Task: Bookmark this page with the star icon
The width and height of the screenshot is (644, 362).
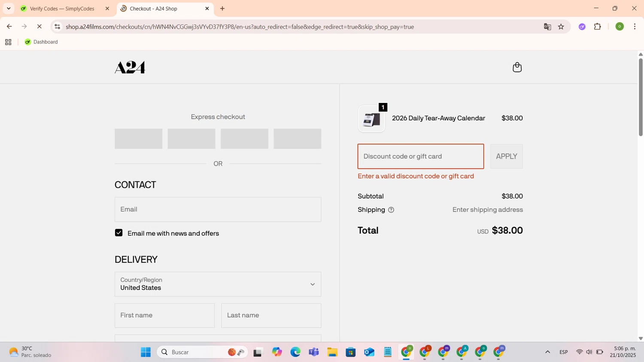Action: pyautogui.click(x=561, y=27)
